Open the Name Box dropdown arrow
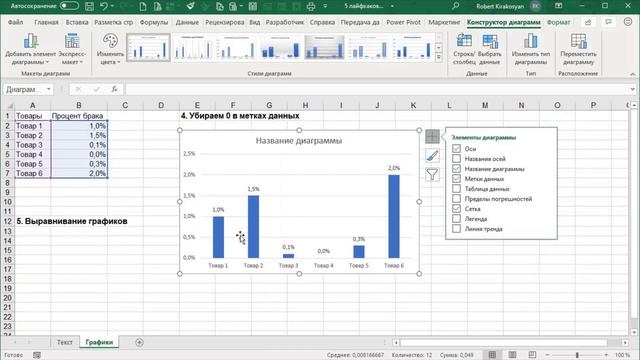 [x=49, y=89]
